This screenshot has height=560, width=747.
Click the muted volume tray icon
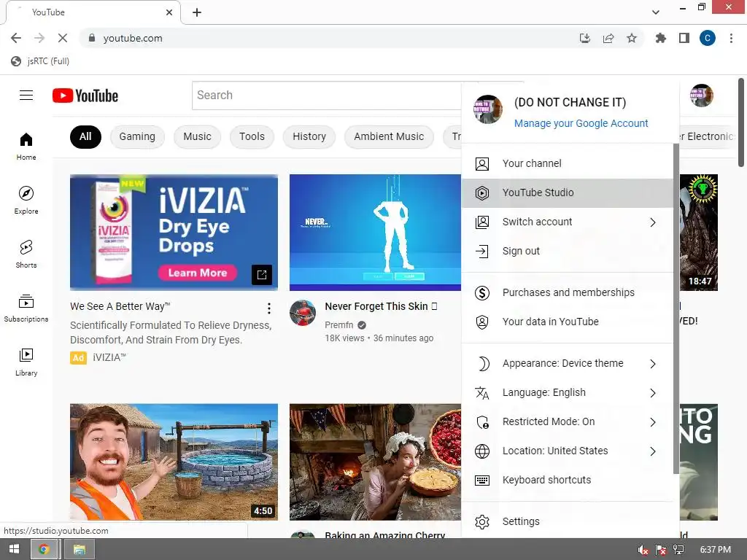(643, 550)
